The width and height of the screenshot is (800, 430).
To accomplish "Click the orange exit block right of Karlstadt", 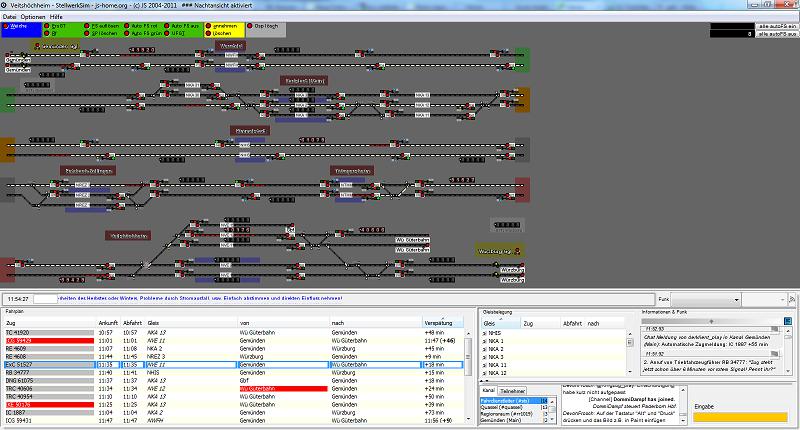I will [522, 100].
